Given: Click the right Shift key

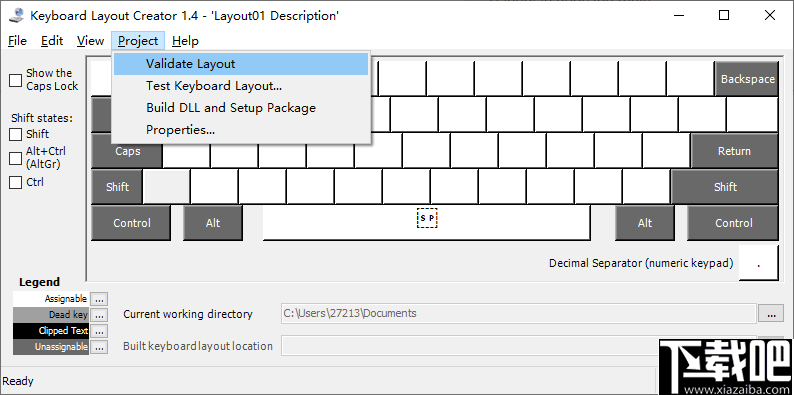Looking at the screenshot, I should coord(725,187).
